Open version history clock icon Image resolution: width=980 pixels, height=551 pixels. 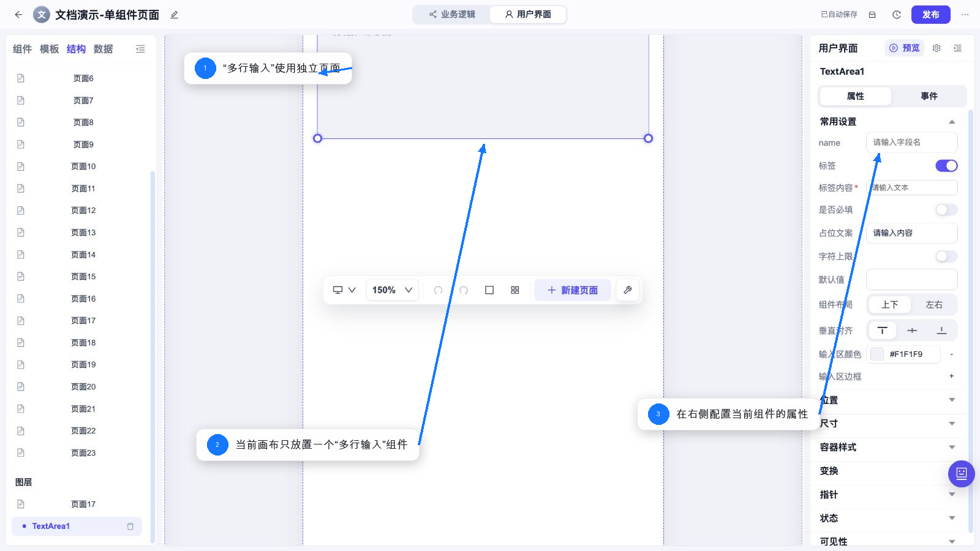tap(897, 15)
